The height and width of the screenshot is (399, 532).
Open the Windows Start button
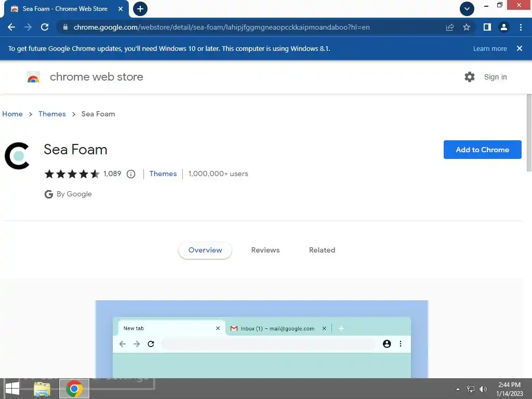pos(12,389)
